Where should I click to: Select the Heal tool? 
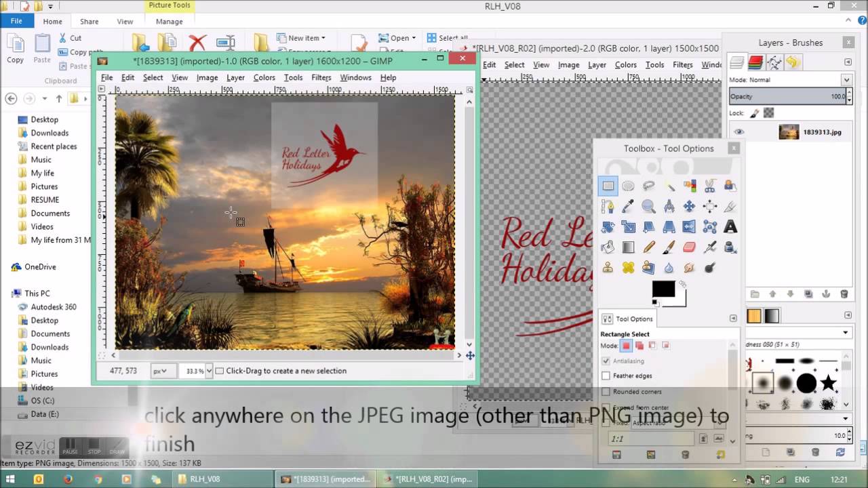(629, 268)
